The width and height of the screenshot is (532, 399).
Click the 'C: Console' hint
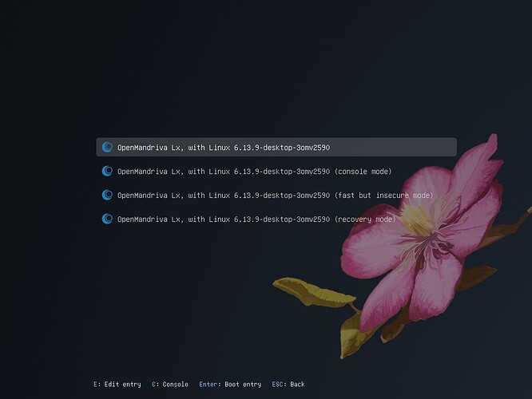(x=170, y=385)
